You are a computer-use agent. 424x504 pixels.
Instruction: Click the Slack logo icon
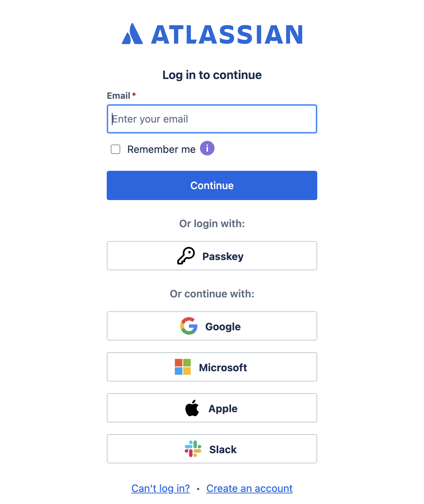coord(193,449)
